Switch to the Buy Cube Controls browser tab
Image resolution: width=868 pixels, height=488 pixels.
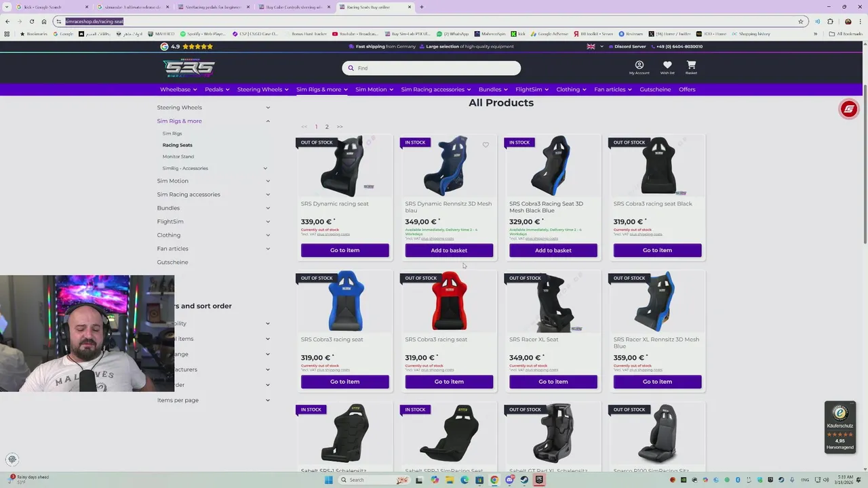click(294, 7)
